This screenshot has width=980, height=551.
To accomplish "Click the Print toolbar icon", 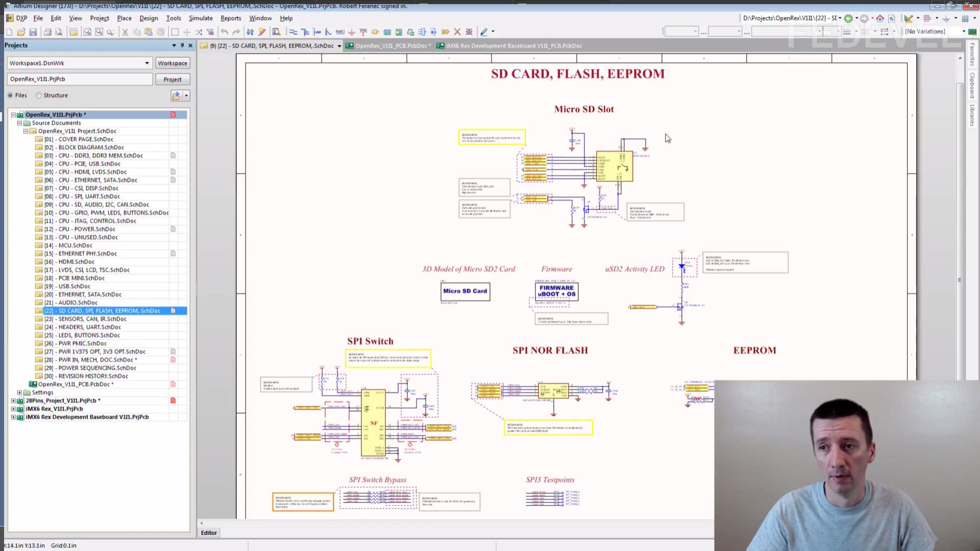I will [x=47, y=32].
